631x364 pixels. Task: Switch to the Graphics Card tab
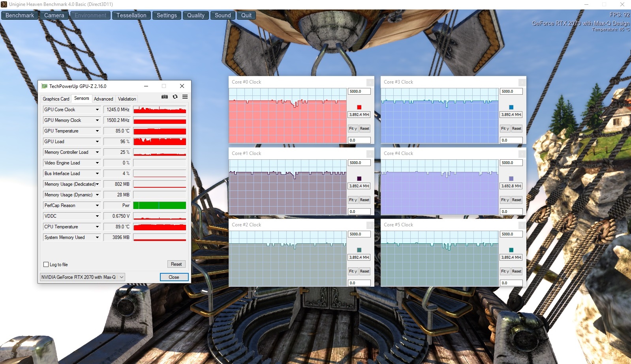pyautogui.click(x=56, y=99)
